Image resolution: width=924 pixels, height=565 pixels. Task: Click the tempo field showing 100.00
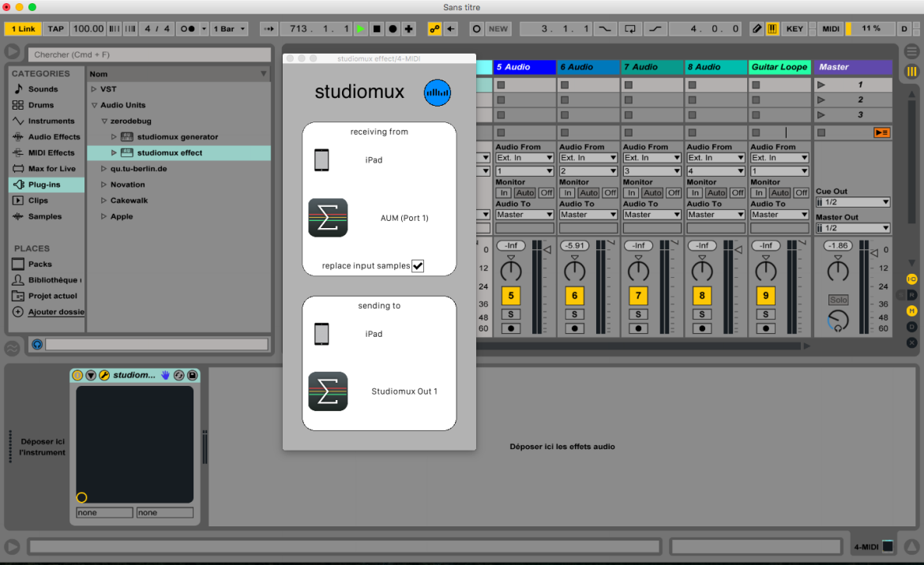tap(88, 29)
